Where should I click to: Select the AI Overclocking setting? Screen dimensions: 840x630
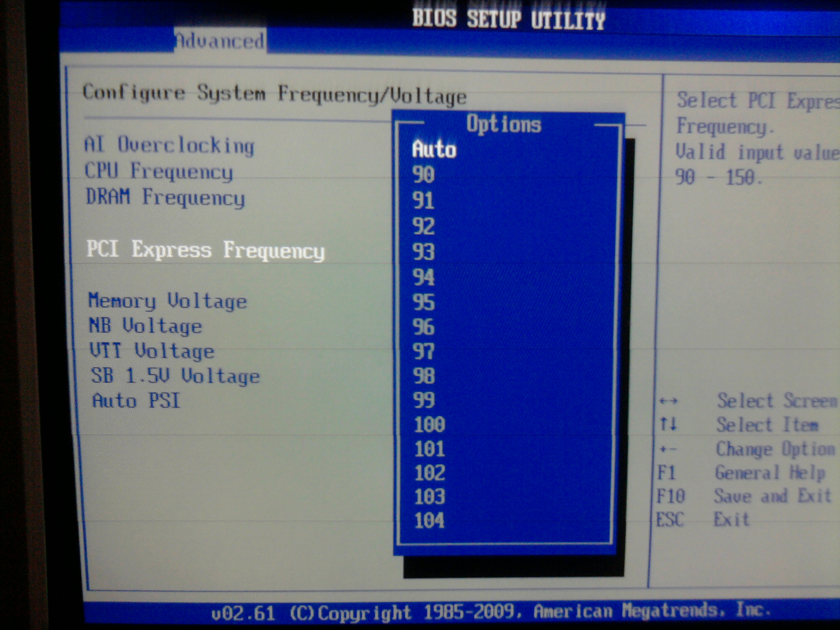pos(169,145)
